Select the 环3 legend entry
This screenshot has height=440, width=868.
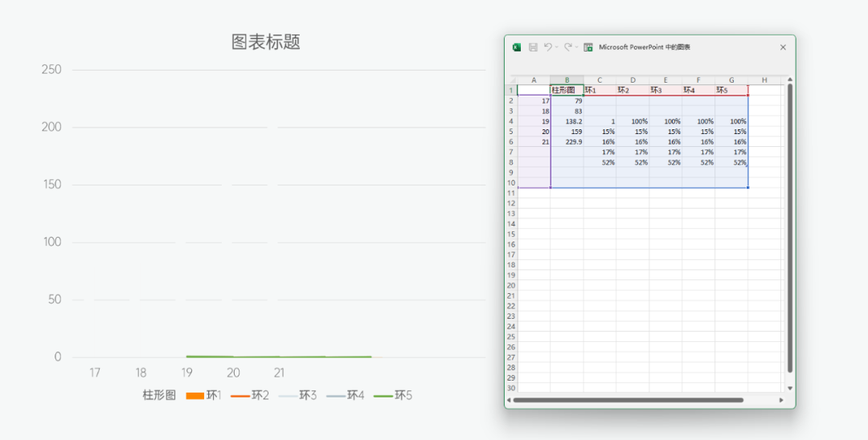(x=297, y=395)
